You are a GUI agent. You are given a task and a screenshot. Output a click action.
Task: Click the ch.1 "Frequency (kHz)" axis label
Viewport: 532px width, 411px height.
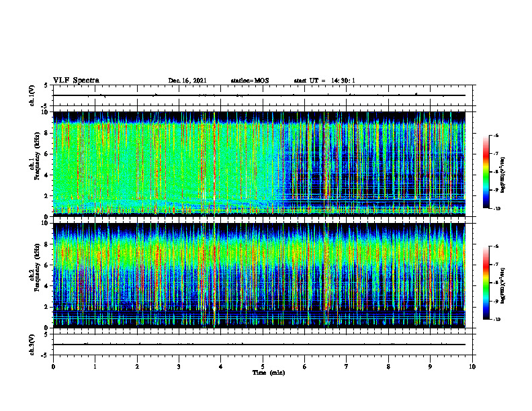(38, 156)
